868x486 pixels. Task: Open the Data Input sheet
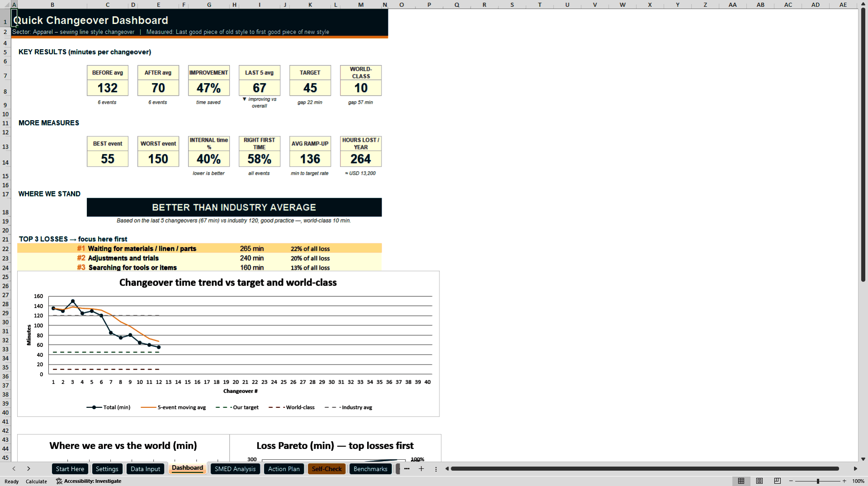point(146,469)
